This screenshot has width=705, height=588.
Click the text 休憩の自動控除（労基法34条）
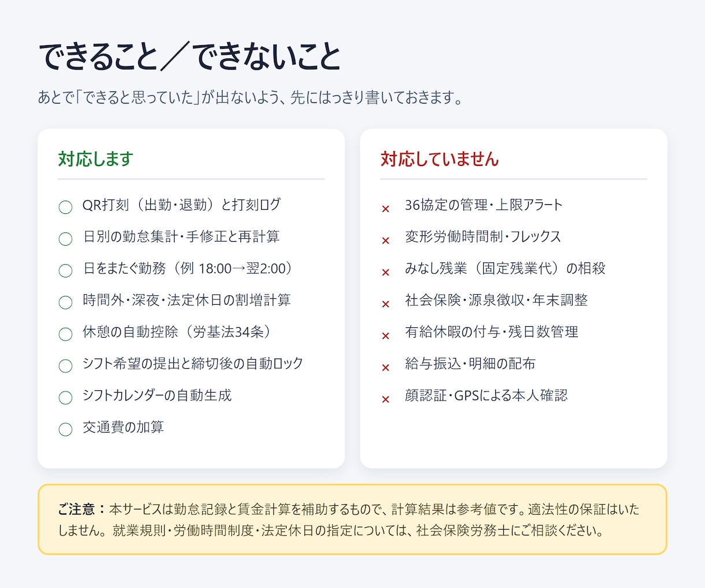coord(178,332)
